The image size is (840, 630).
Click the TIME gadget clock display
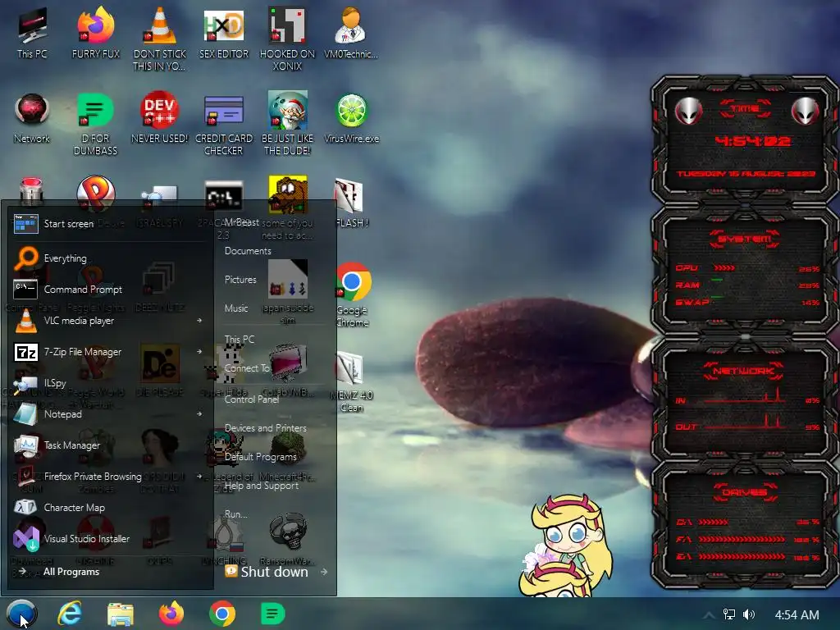[751, 141]
